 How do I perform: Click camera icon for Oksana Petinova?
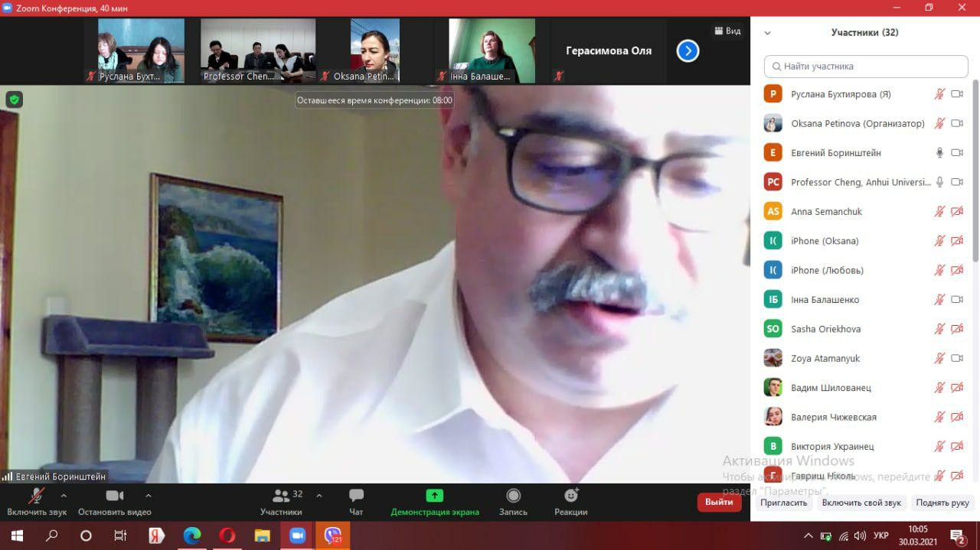point(957,123)
